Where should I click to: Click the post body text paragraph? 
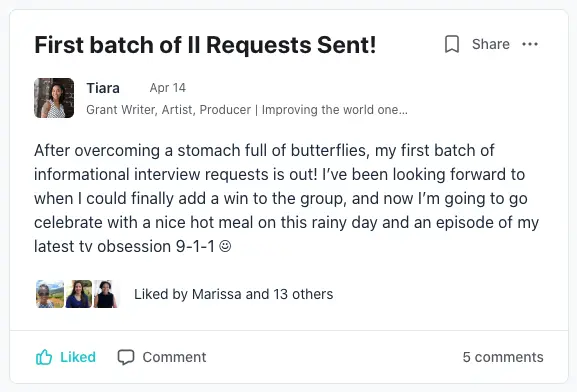pyautogui.click(x=286, y=198)
